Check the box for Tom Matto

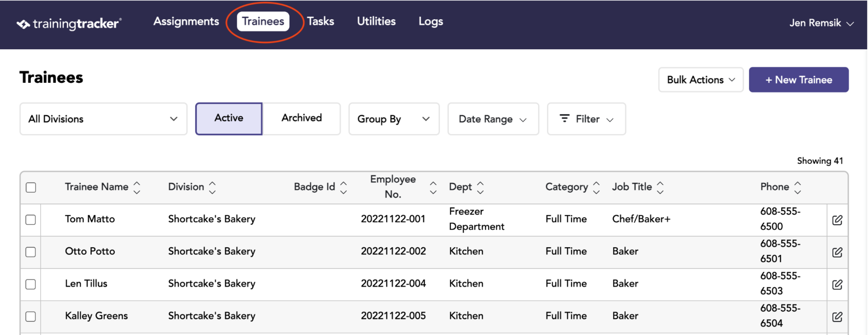[31, 220]
